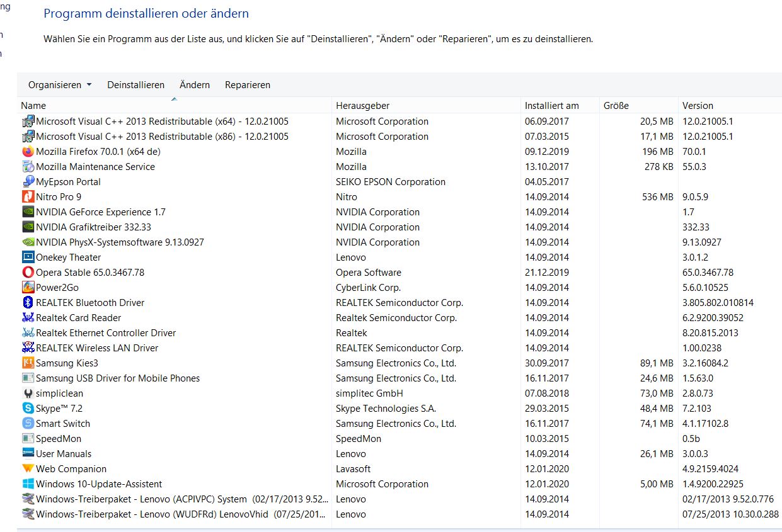Click the MyEpson Portal icon
Image resolution: width=782 pixels, height=532 pixels.
[28, 181]
